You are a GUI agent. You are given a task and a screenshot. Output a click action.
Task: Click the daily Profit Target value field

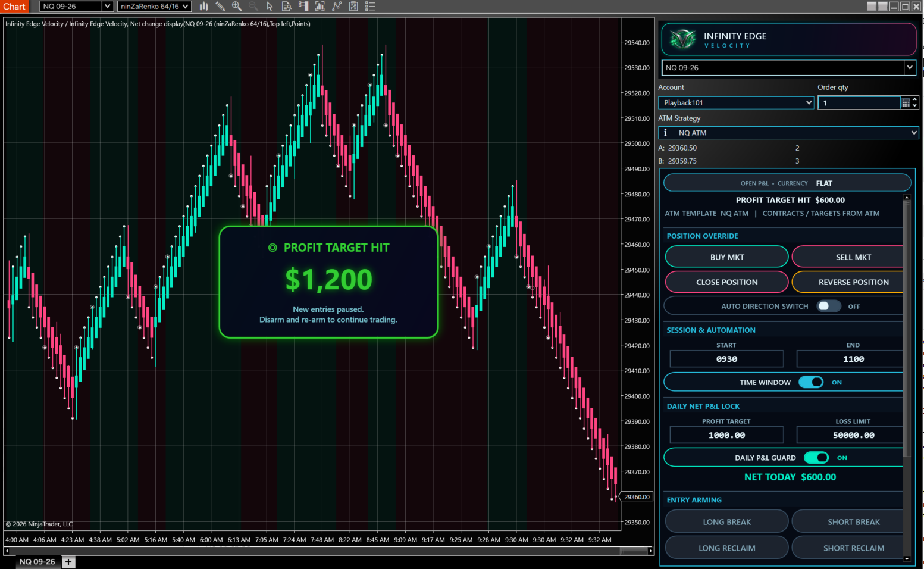coord(726,435)
